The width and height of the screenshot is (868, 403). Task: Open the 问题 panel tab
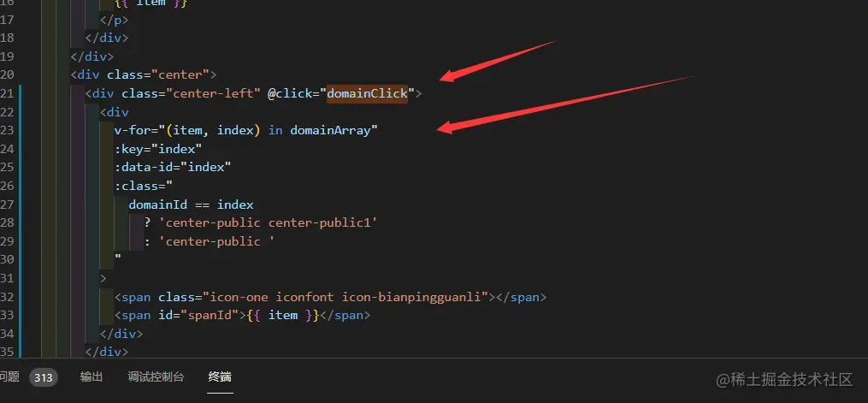[x=9, y=377]
